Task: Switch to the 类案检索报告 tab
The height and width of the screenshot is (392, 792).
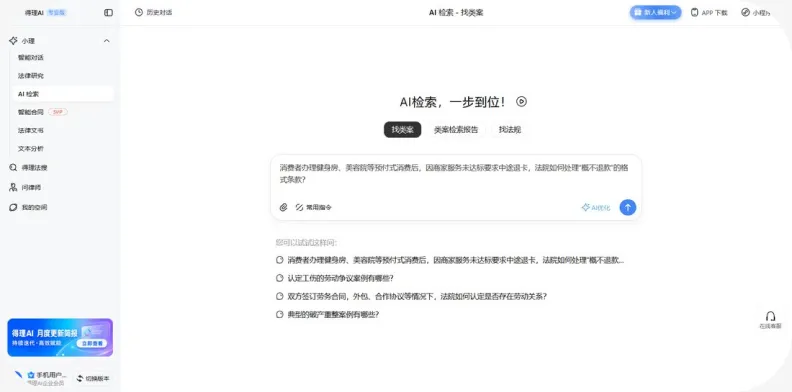Action: (456, 130)
